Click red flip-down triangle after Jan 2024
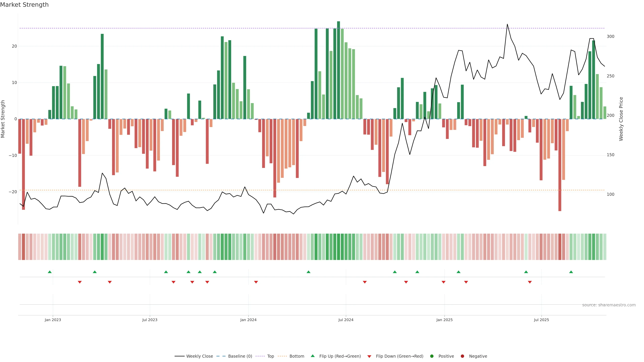Viewport: 644px width, 362px height. point(256,282)
